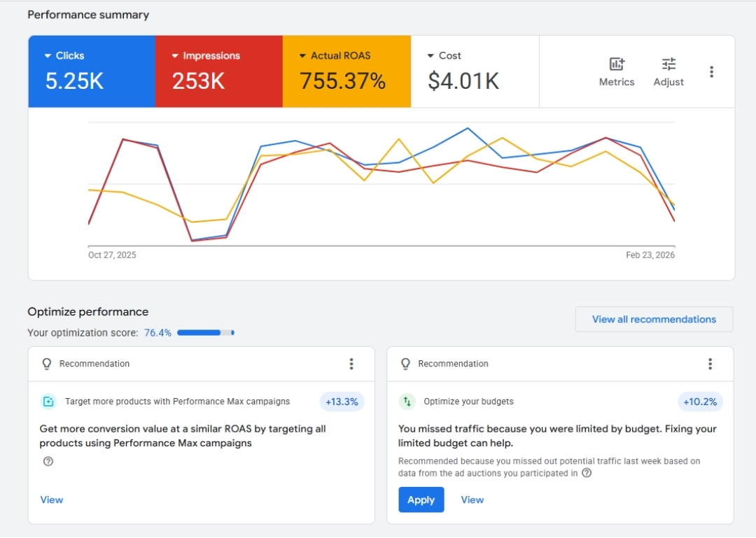Apply the budget optimization recommendation

pos(421,500)
